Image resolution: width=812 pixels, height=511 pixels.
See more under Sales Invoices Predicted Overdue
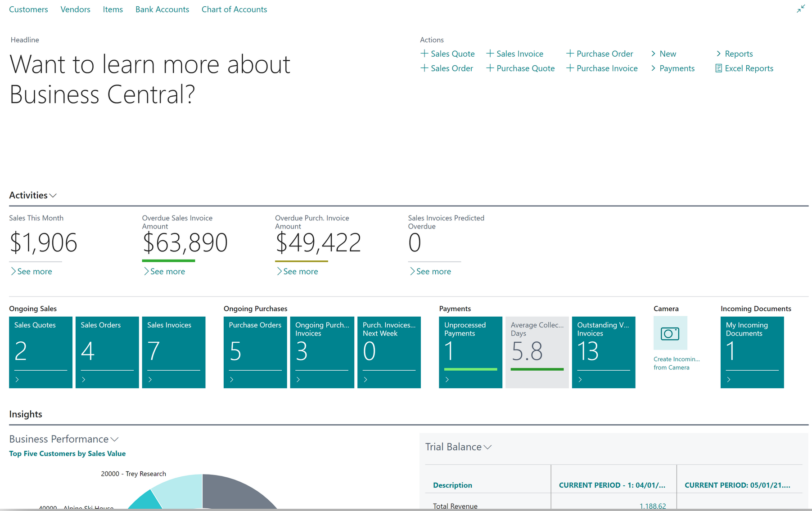(x=430, y=271)
